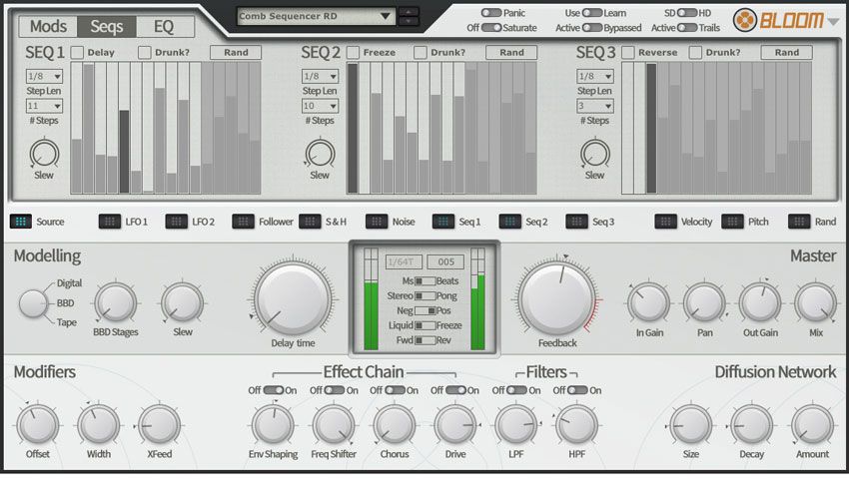Enable the SEQ 3 Reverse checkbox
Screen dimensions: 849x504
coord(628,53)
